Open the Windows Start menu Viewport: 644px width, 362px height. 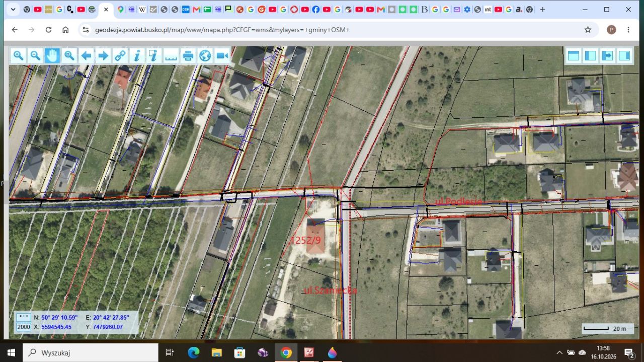point(11,353)
